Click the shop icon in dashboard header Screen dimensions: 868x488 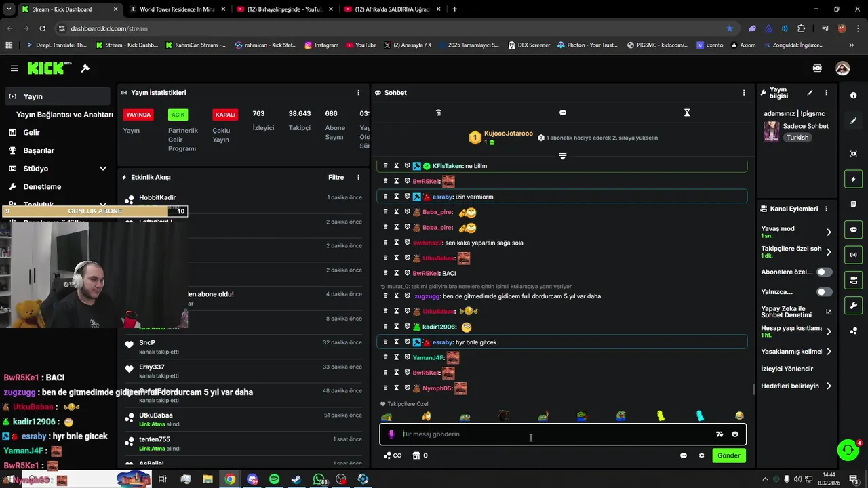coord(817,68)
